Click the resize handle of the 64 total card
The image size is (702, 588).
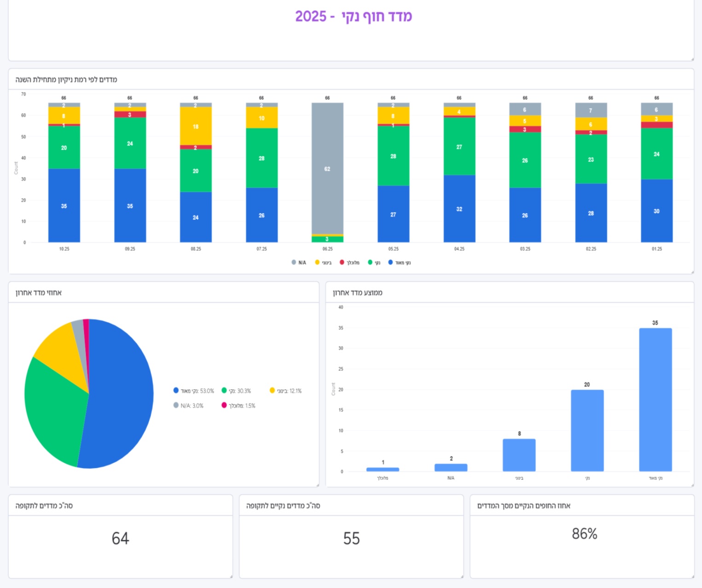tap(231, 576)
